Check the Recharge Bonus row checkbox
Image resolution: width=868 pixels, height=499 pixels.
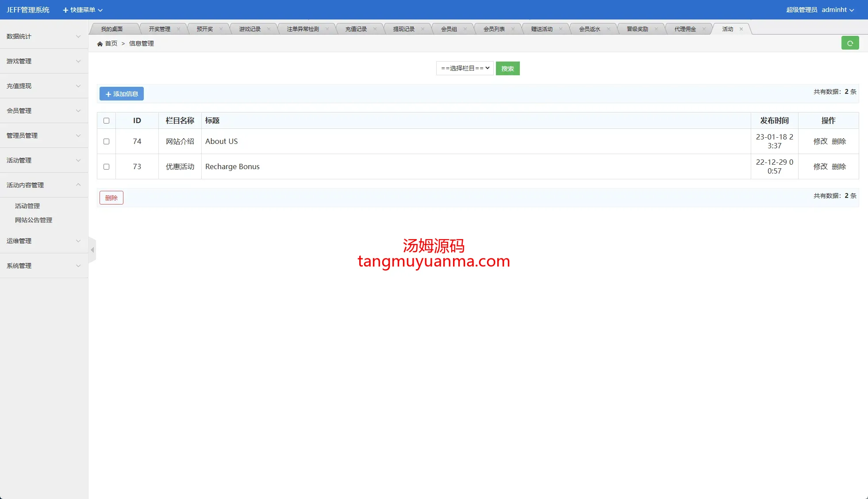click(x=106, y=167)
